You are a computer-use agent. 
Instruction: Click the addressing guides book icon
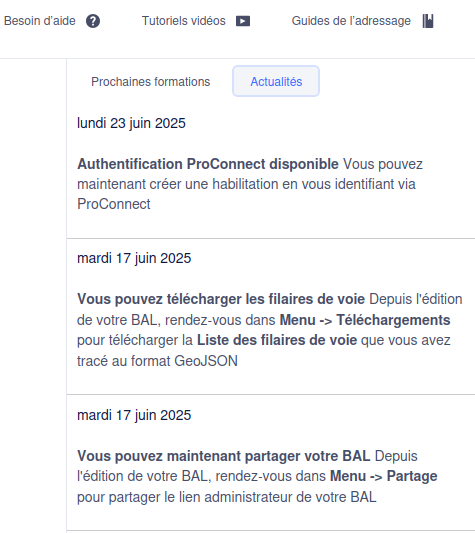click(x=428, y=21)
